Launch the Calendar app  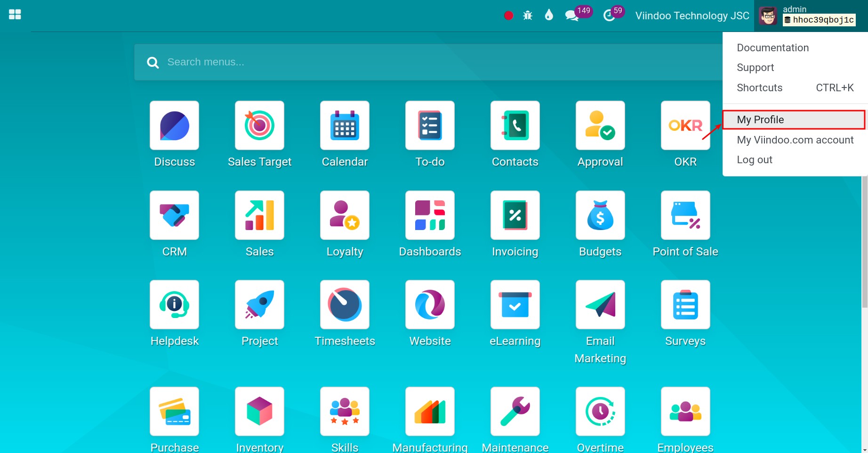pos(345,126)
